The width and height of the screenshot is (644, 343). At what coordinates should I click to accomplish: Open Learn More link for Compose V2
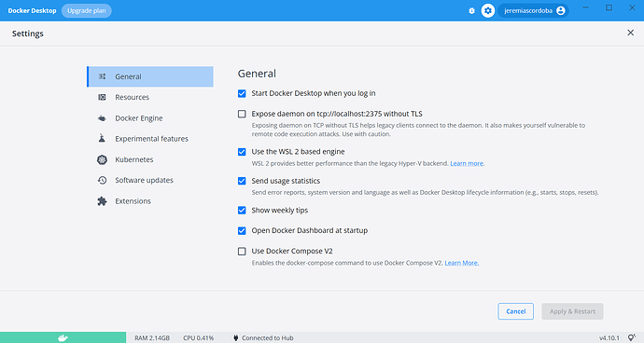pyautogui.click(x=462, y=263)
